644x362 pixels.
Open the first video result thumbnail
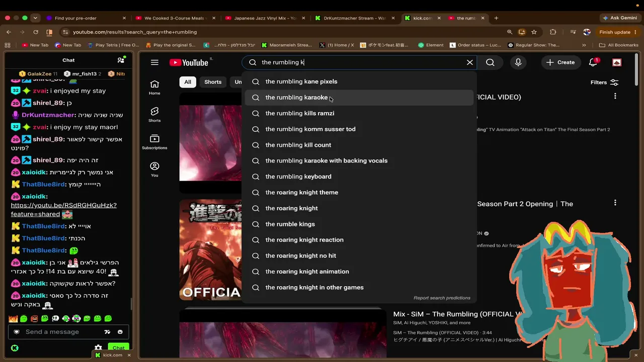coord(210,142)
